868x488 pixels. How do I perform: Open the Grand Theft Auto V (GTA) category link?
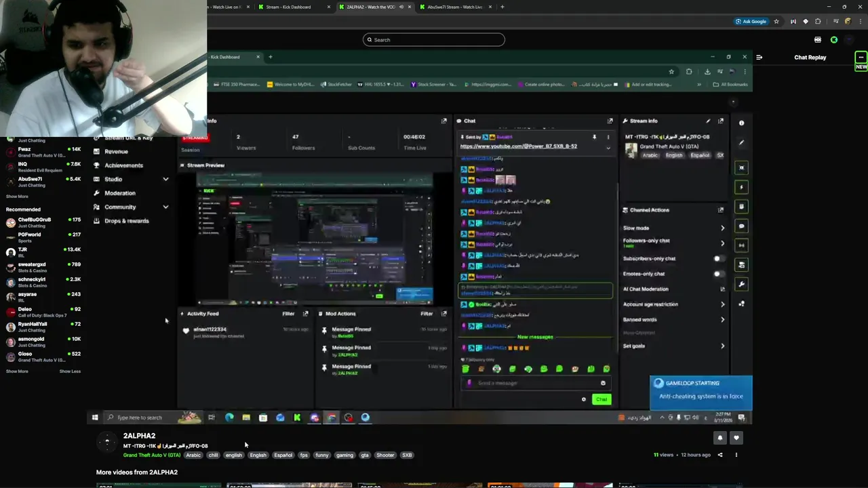152,455
